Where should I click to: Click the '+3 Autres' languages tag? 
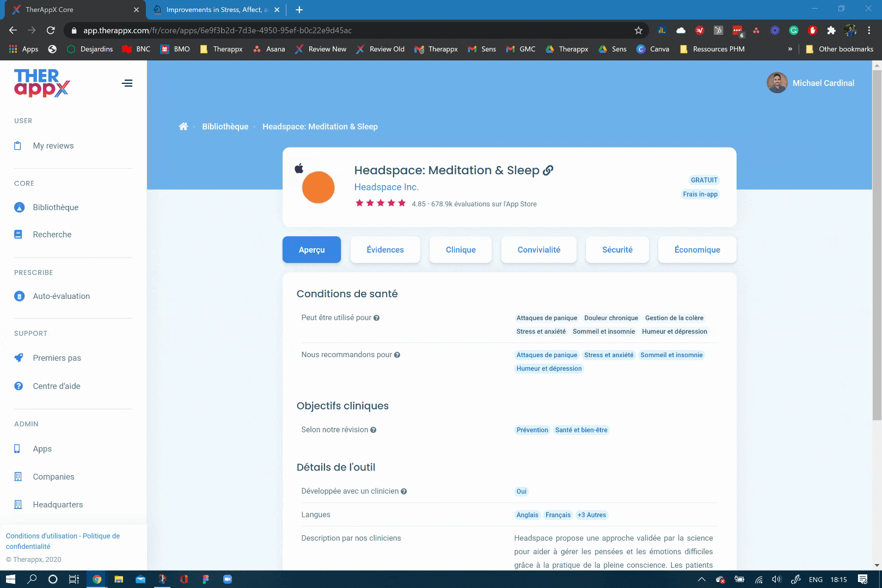[x=592, y=515]
